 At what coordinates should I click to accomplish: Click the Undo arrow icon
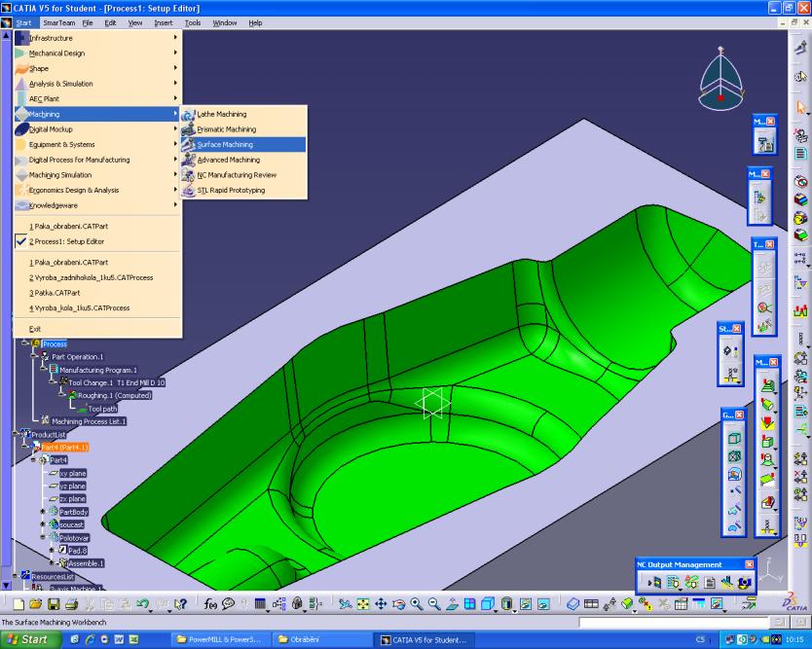click(x=142, y=603)
